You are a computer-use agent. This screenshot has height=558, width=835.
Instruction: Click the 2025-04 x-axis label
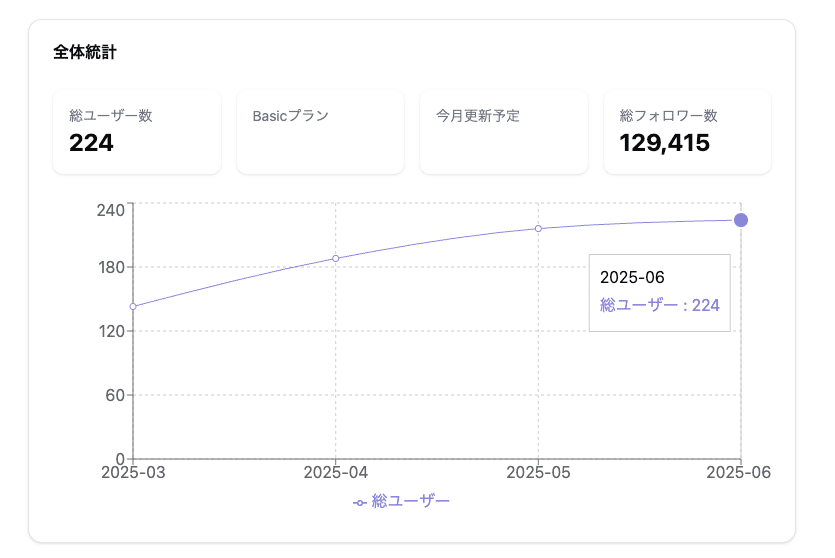point(336,472)
